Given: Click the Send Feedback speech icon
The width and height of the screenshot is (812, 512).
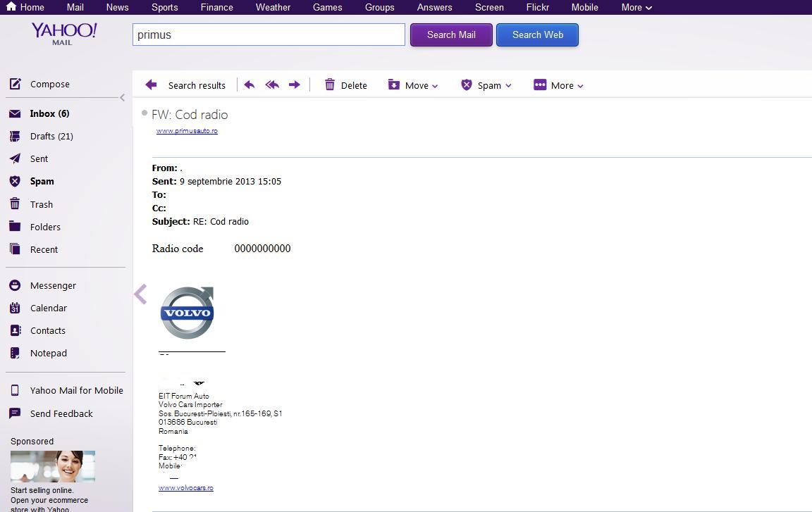Looking at the screenshot, I should click(15, 413).
